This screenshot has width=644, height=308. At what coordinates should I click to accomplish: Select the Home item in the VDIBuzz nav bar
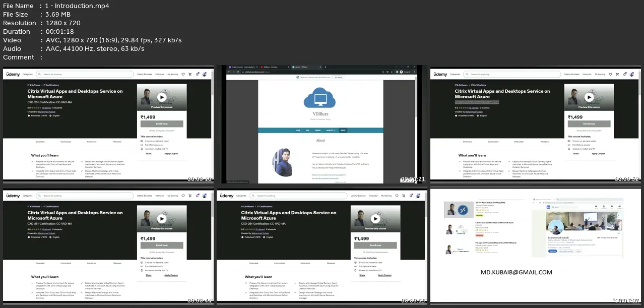(298, 130)
